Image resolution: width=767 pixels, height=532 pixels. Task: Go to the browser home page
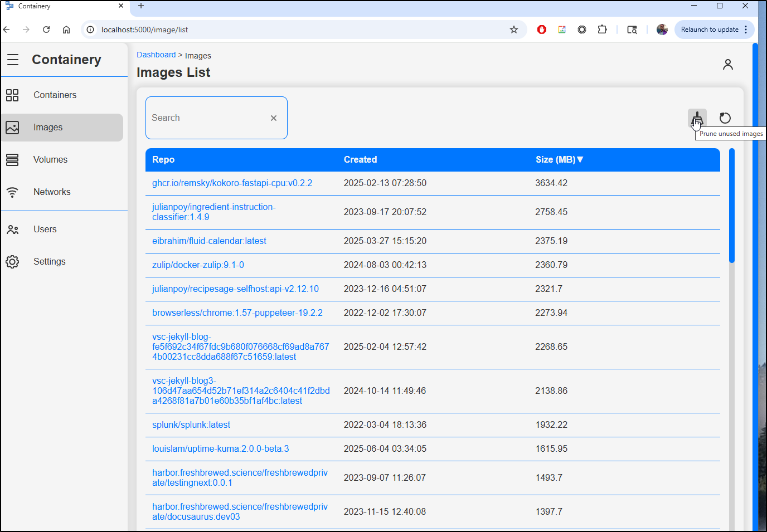point(66,30)
